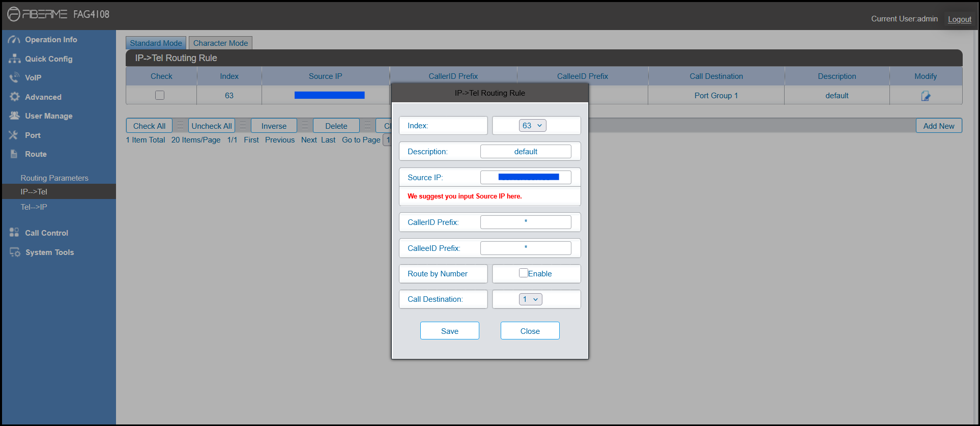
Task: Click the CalleeID Prefix input field
Action: click(x=526, y=248)
